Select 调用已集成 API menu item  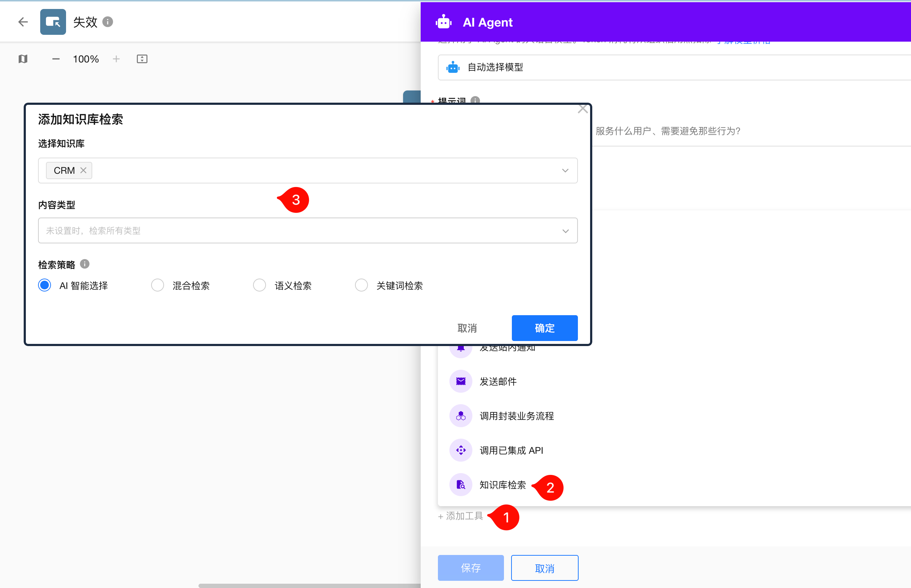(511, 451)
